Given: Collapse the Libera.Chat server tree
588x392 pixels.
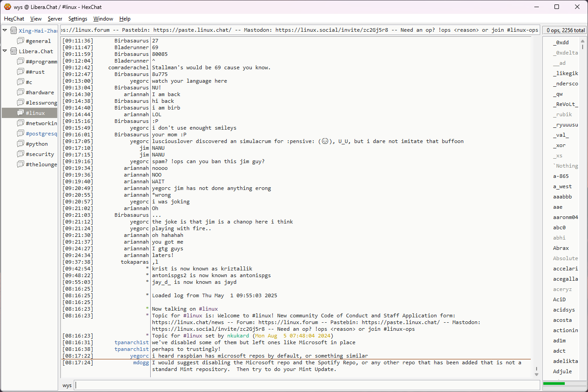Looking at the screenshot, I should (x=5, y=51).
